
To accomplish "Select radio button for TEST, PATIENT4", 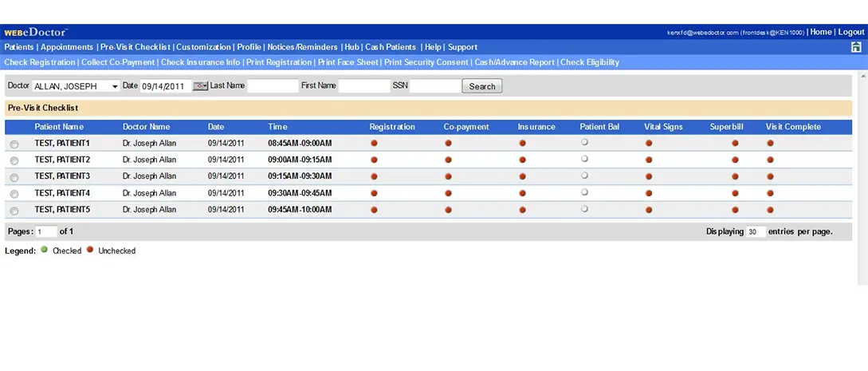I will click(14, 195).
